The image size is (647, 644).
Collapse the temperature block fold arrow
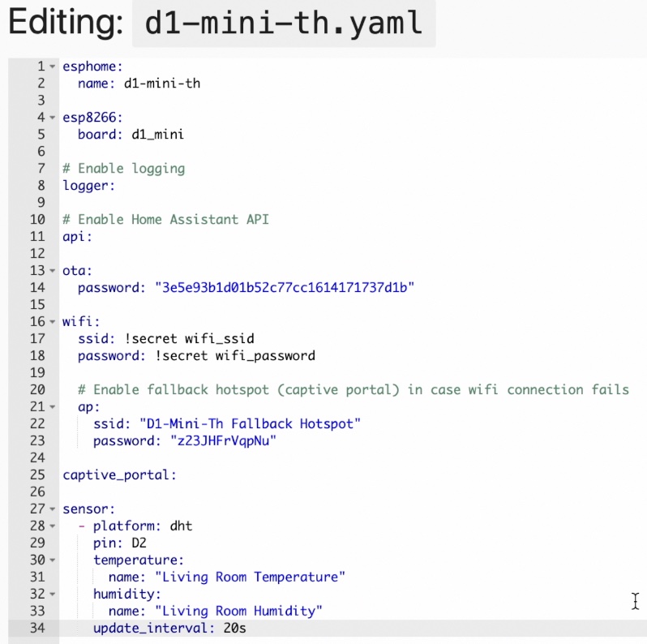[53, 560]
